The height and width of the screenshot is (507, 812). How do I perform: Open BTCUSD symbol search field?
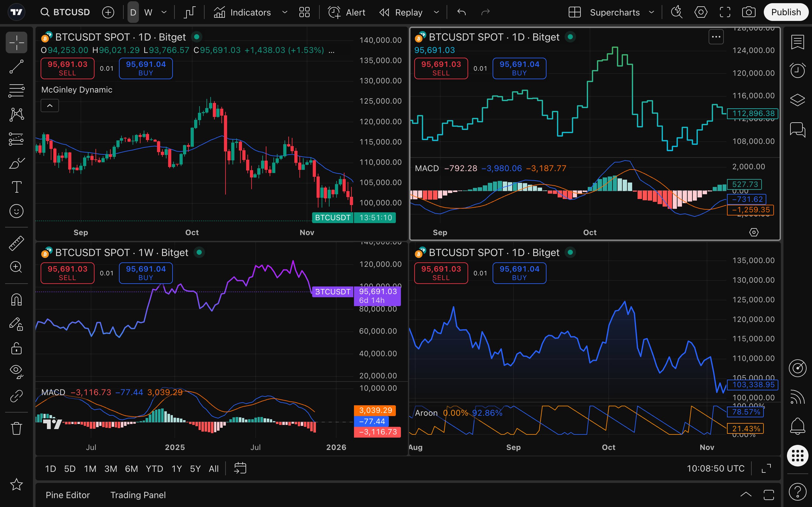(x=66, y=12)
